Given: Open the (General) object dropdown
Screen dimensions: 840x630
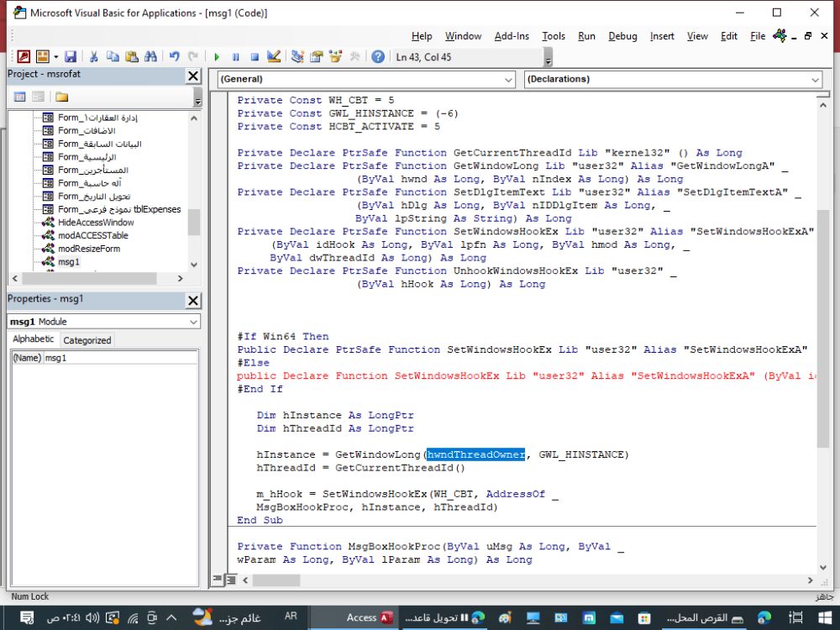Looking at the screenshot, I should pyautogui.click(x=508, y=80).
